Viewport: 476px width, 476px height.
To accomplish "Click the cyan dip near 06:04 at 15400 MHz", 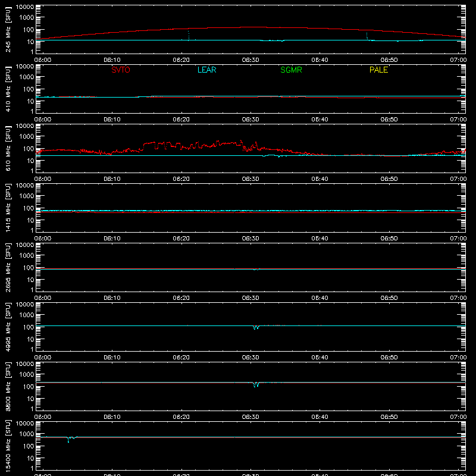I will (68, 440).
